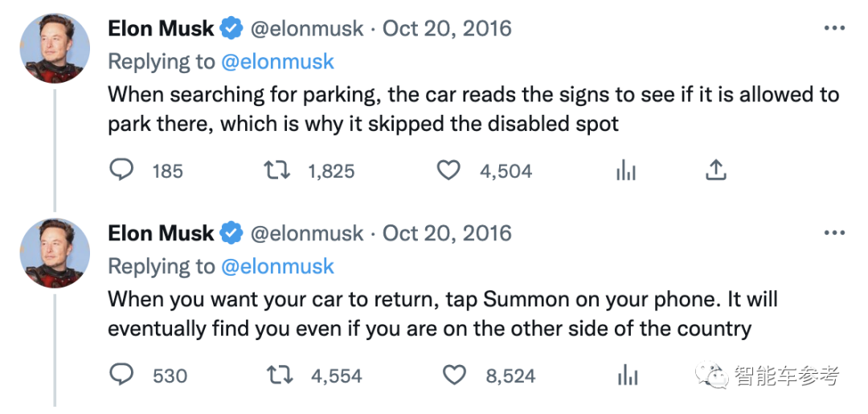Screen dimensions: 868x414
Task: Open more options on the first tweet
Action: tap(835, 28)
